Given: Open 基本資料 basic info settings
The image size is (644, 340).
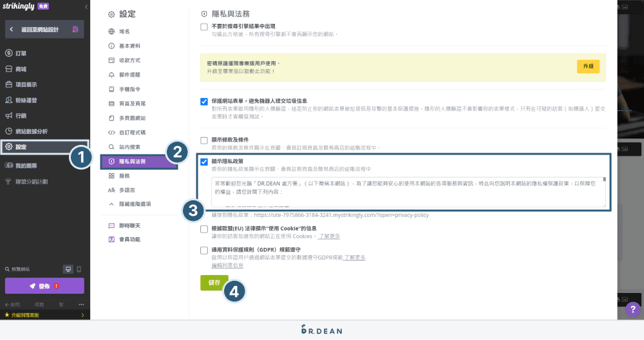Looking at the screenshot, I should pyautogui.click(x=124, y=46).
